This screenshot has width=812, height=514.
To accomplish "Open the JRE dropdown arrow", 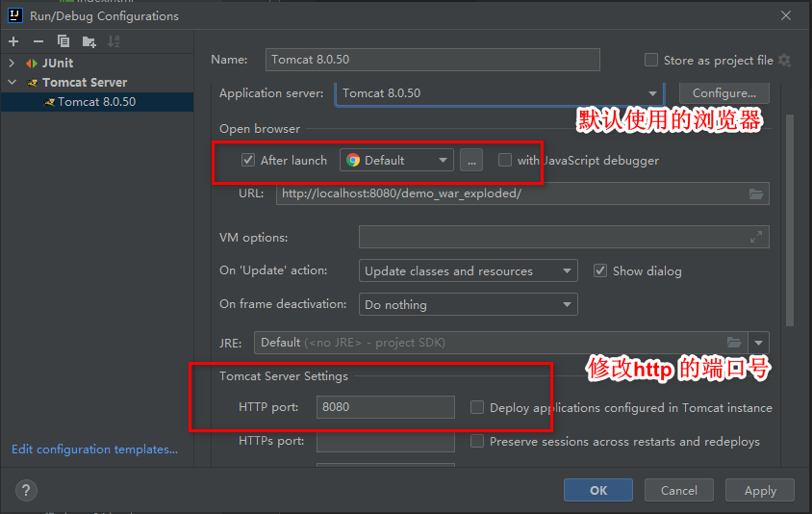I will pos(759,343).
